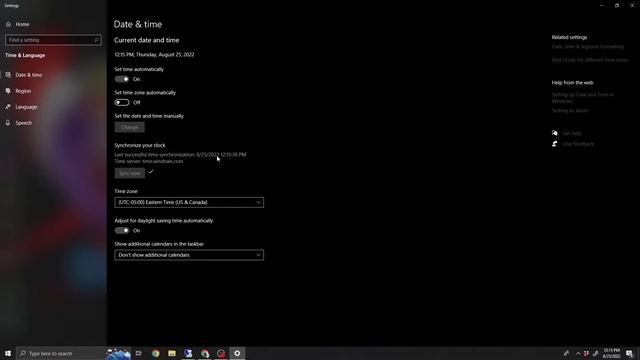Click the Find a setting search box
The width and height of the screenshot is (640, 360).
tap(53, 40)
